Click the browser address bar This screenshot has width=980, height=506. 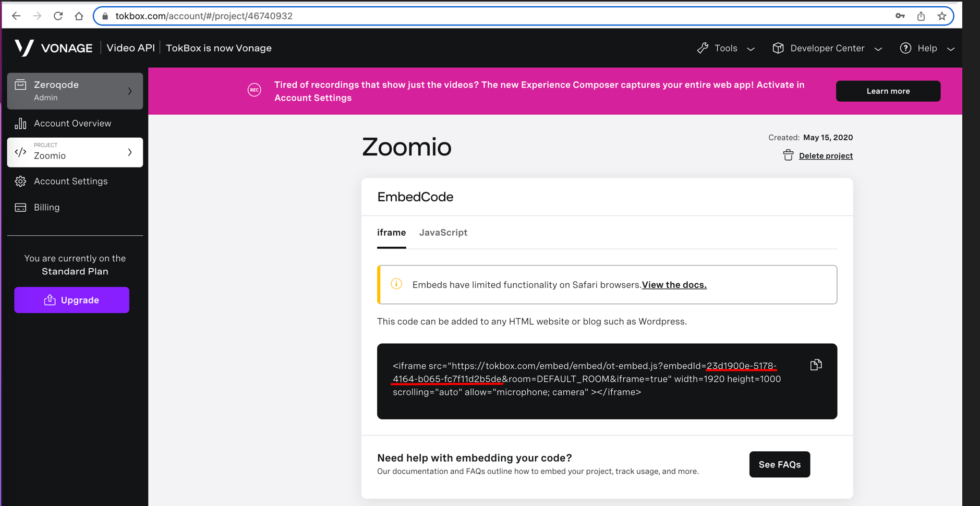469,16
